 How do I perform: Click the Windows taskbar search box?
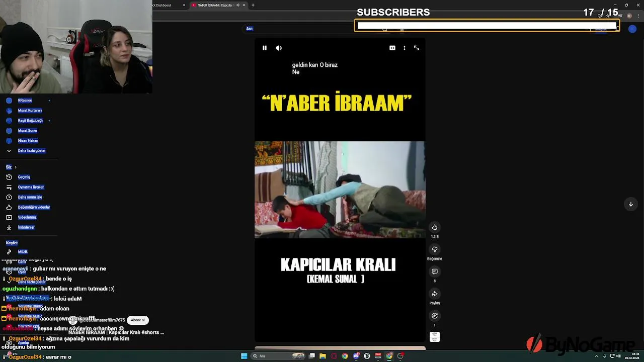point(278,356)
